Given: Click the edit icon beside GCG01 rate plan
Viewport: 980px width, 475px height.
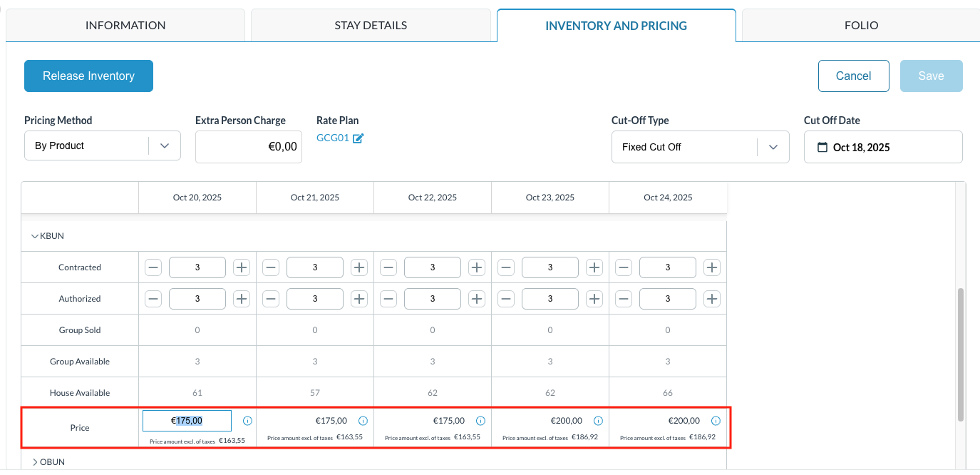Looking at the screenshot, I should click(x=358, y=138).
